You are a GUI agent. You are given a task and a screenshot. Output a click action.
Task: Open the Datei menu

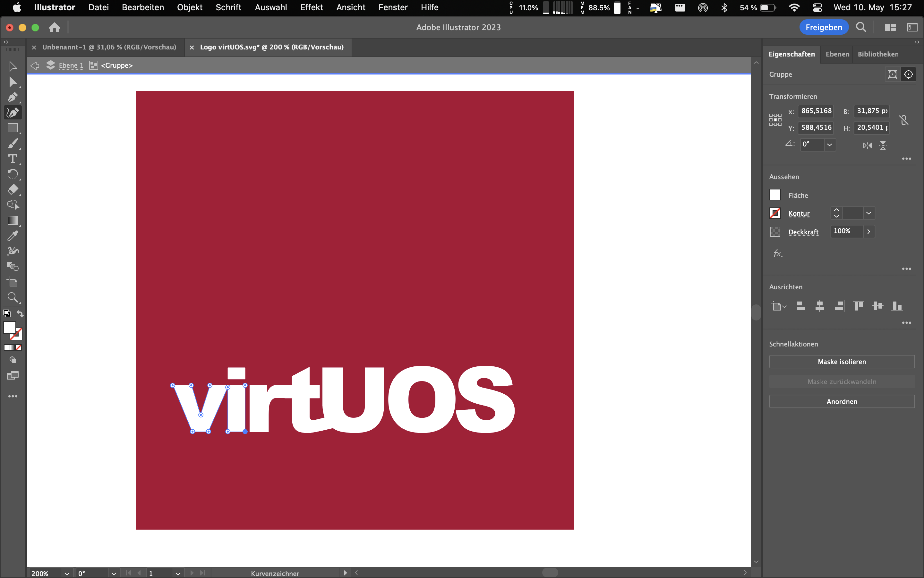tap(98, 7)
